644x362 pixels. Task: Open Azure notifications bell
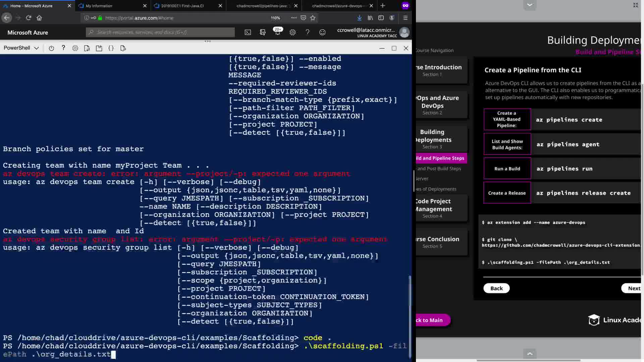coord(277,33)
